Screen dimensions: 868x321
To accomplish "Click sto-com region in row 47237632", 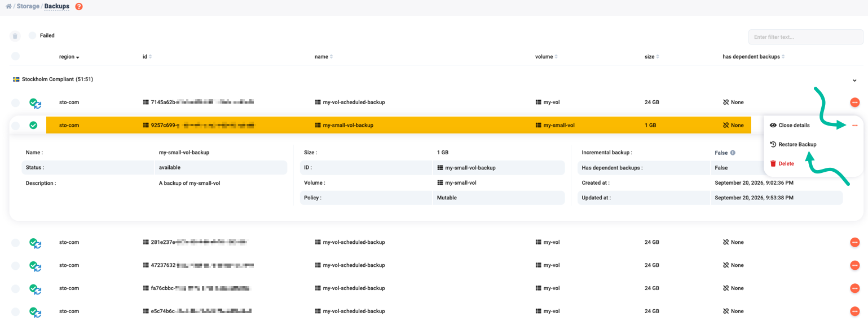I will point(69,265).
